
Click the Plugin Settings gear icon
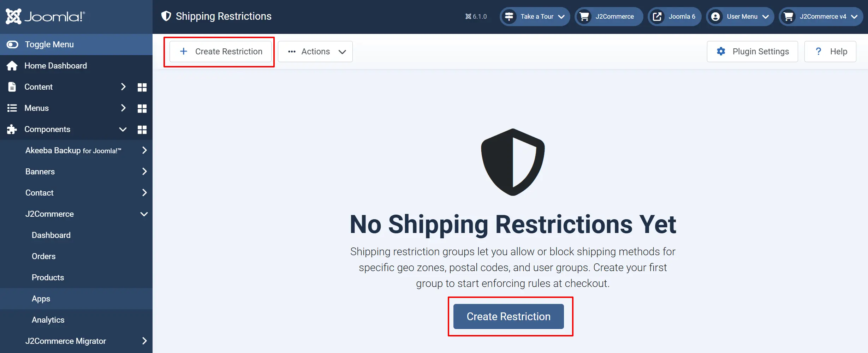(721, 52)
